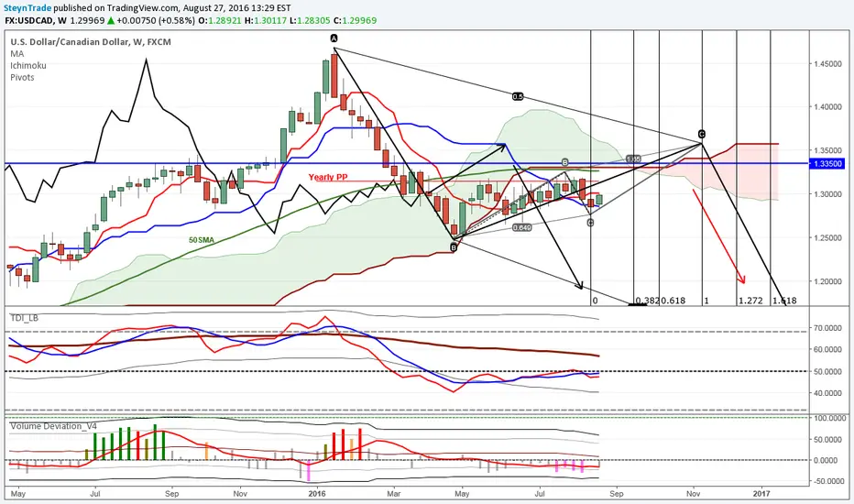The image size is (854, 504).
Task: Click the 2017 label on time axis
Action: (761, 494)
